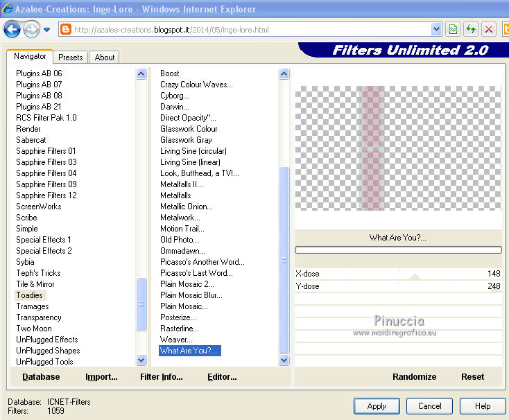Image resolution: width=509 pixels, height=420 pixels.
Task: Select the What Are You?... filter
Action: click(x=189, y=351)
